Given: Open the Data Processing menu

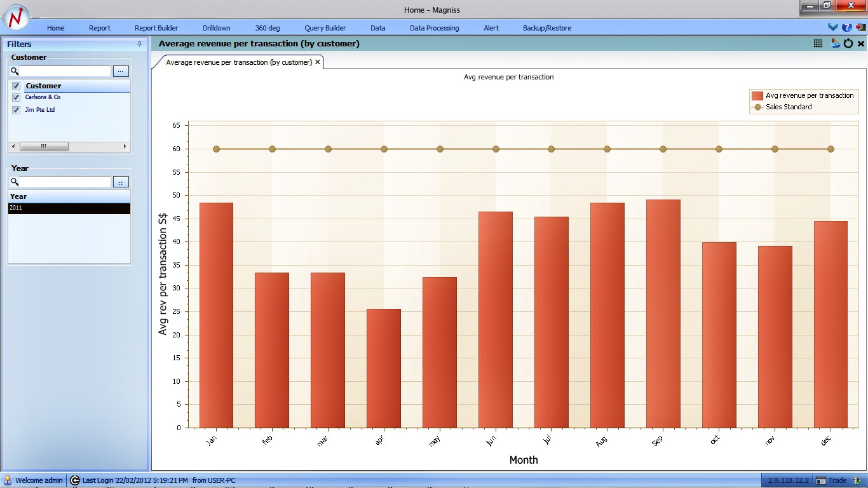Looking at the screenshot, I should 435,28.
